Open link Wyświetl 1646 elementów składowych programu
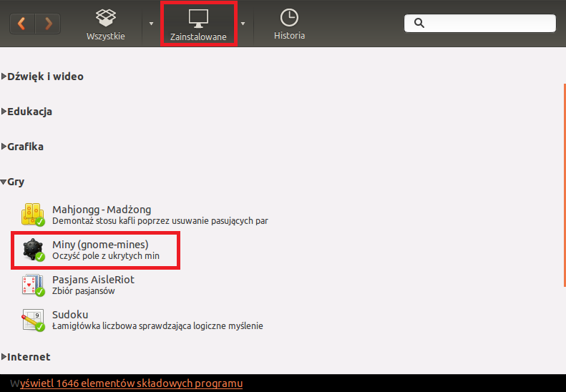This screenshot has height=392, width=566. [x=127, y=383]
